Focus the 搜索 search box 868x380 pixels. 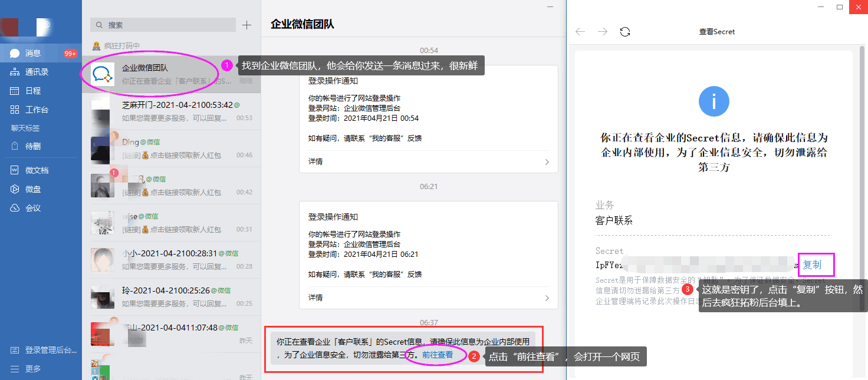pos(163,25)
